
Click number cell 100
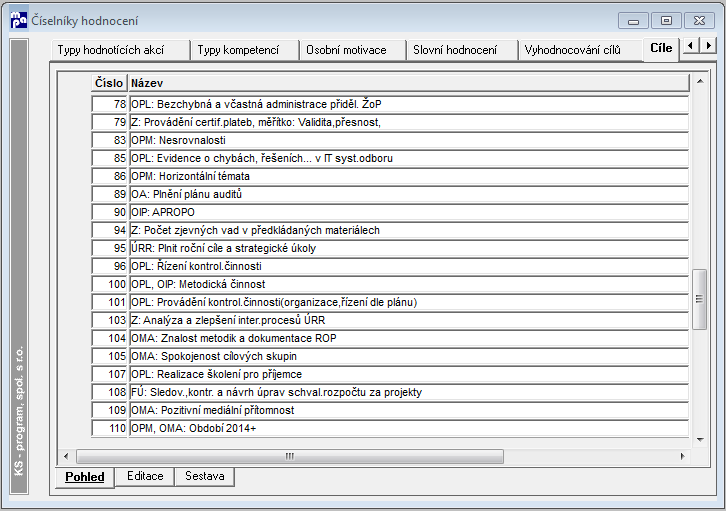pos(109,284)
